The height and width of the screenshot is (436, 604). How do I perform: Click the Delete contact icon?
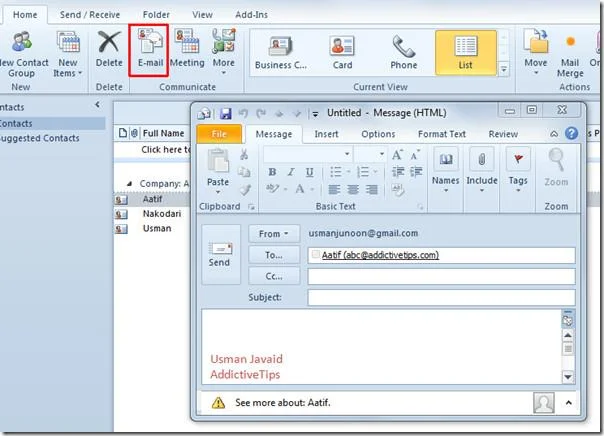click(109, 49)
